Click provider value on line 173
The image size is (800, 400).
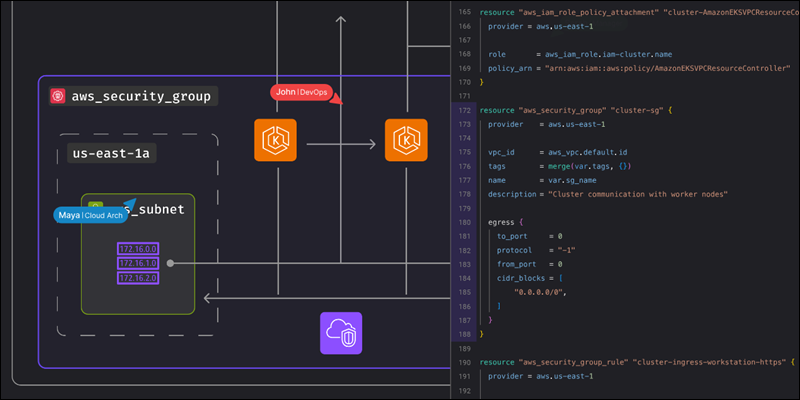577,124
